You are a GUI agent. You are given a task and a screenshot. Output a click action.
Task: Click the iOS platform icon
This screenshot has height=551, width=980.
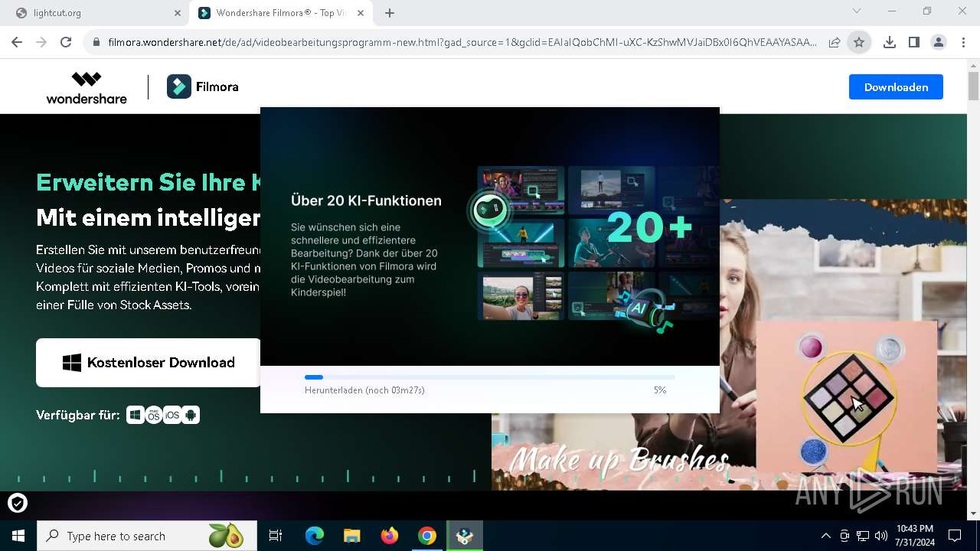click(172, 416)
